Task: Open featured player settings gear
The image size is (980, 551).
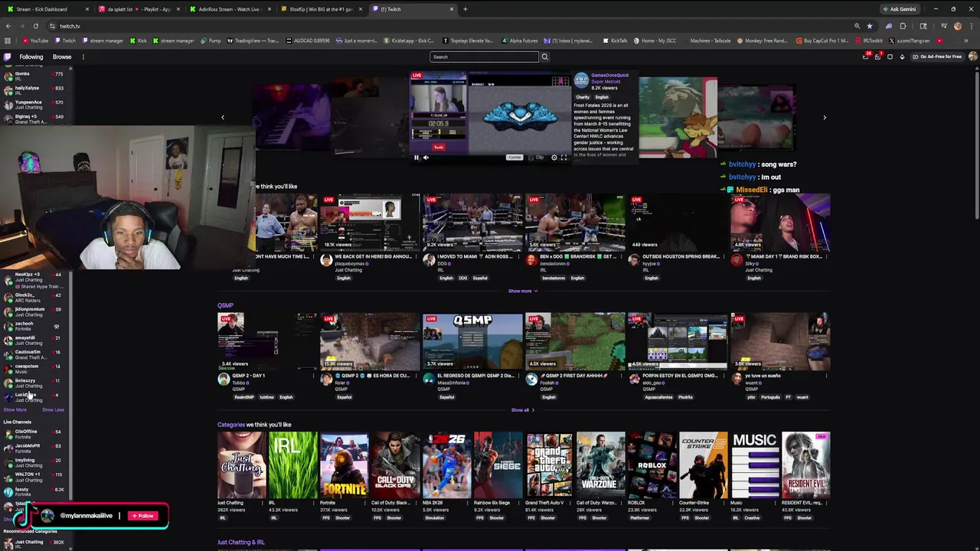Action: tap(554, 158)
